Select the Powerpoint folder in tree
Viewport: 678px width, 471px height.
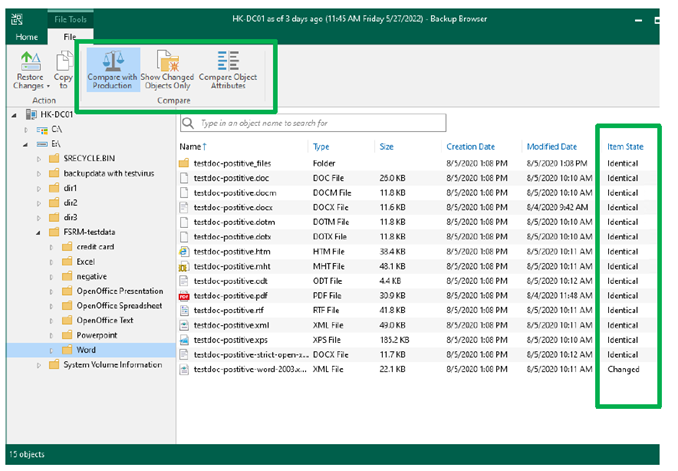(x=97, y=335)
